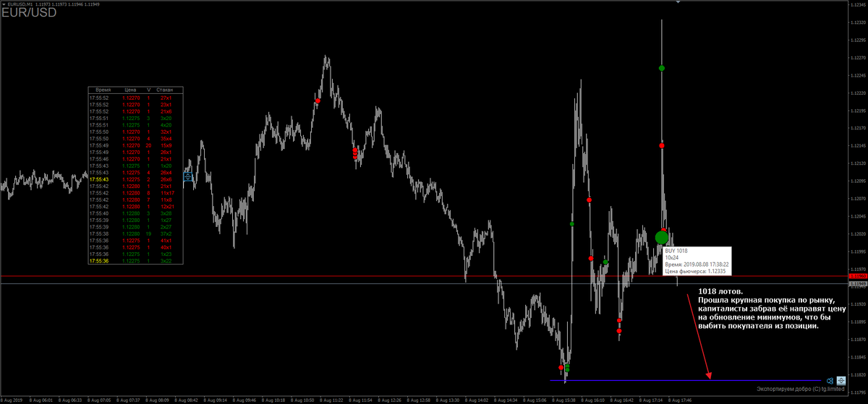Click the Стакан column header in the tape table

(x=166, y=90)
